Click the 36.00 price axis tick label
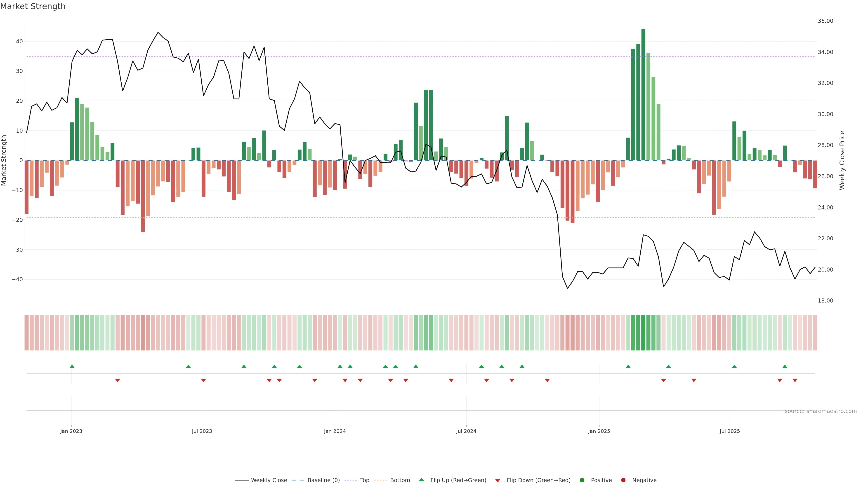868x488 pixels. [x=825, y=21]
